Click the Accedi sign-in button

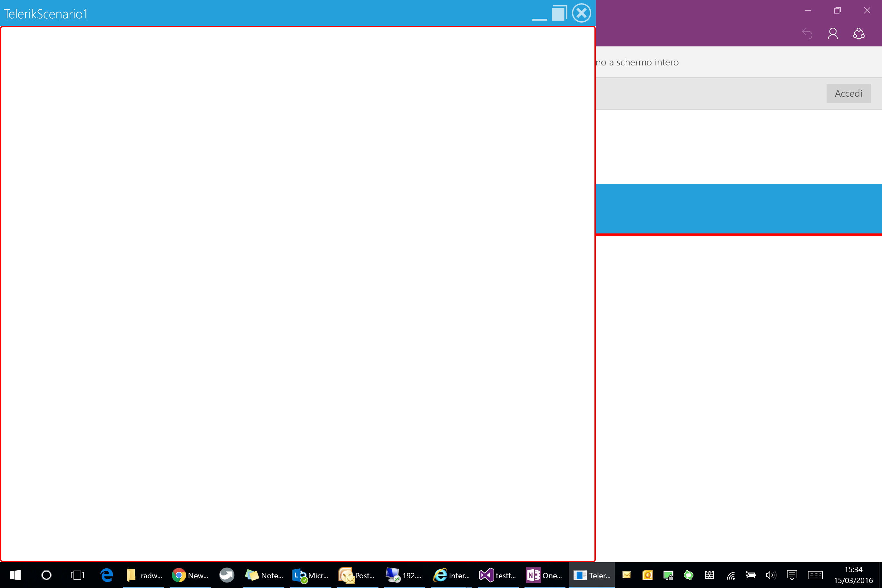tap(848, 93)
